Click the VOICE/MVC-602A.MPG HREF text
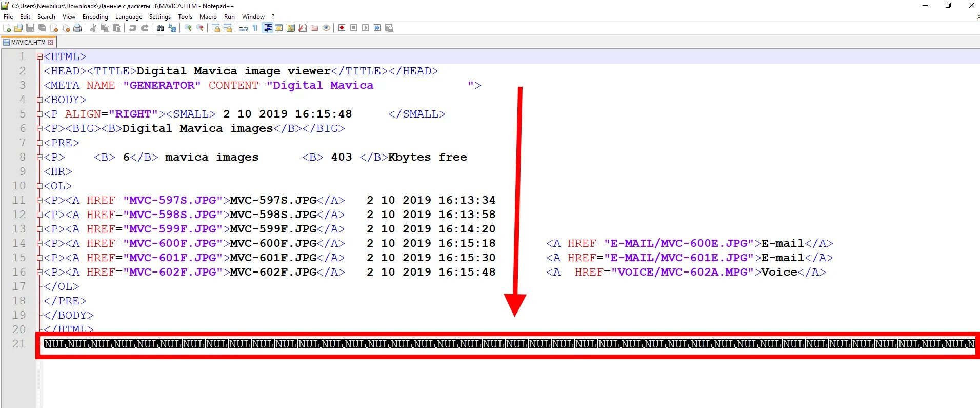The image size is (980, 408). [x=683, y=272]
